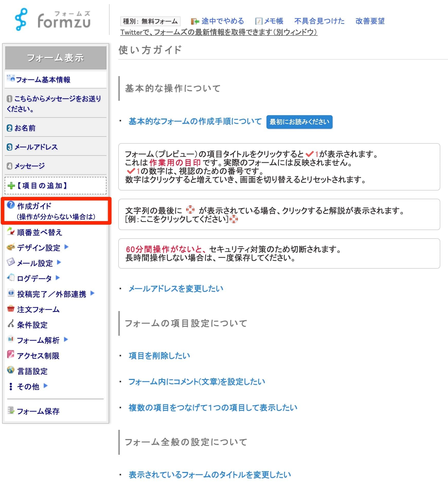The image size is (448, 491).
Task: Open メモ帳 from the top bar
Action: [x=273, y=21]
